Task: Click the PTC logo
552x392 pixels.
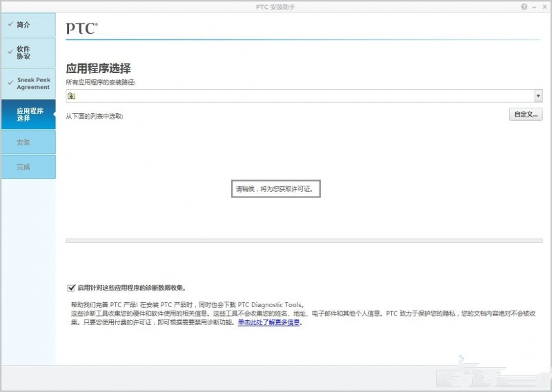Action: [x=81, y=28]
